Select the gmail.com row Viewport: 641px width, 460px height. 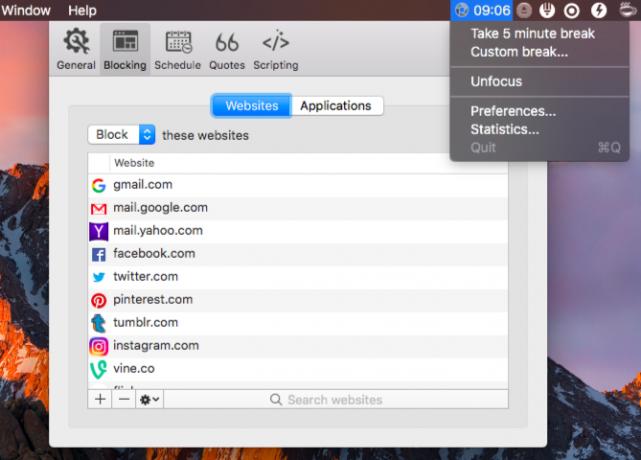coord(298,185)
